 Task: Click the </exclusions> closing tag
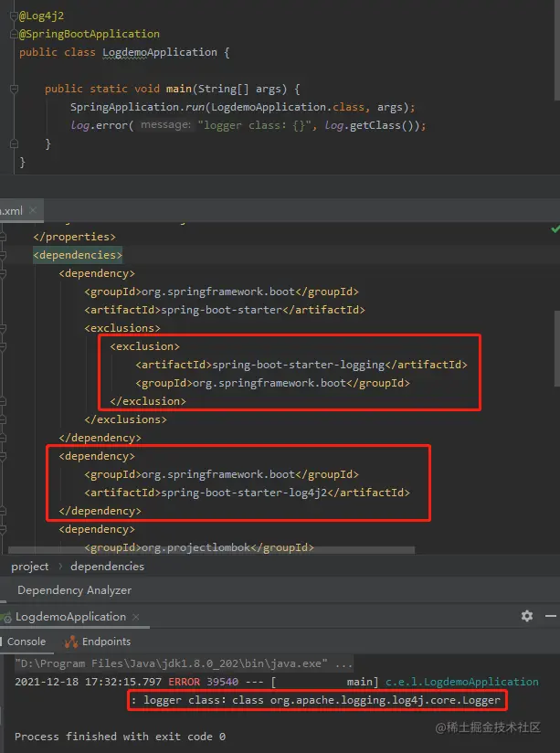point(125,419)
